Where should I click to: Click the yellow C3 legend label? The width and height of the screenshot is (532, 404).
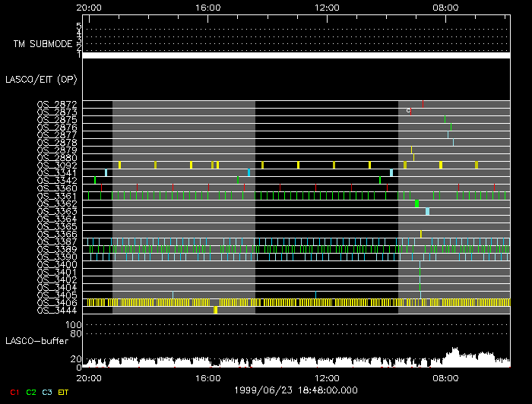(47, 392)
